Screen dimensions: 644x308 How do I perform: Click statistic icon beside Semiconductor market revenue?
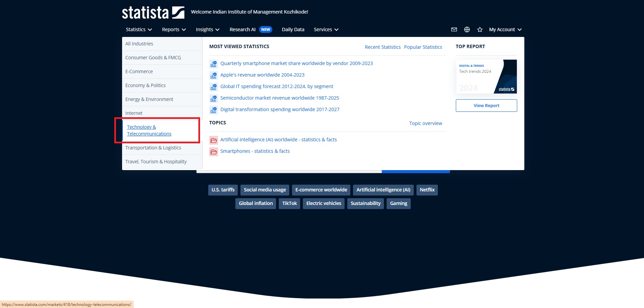pyautogui.click(x=213, y=98)
